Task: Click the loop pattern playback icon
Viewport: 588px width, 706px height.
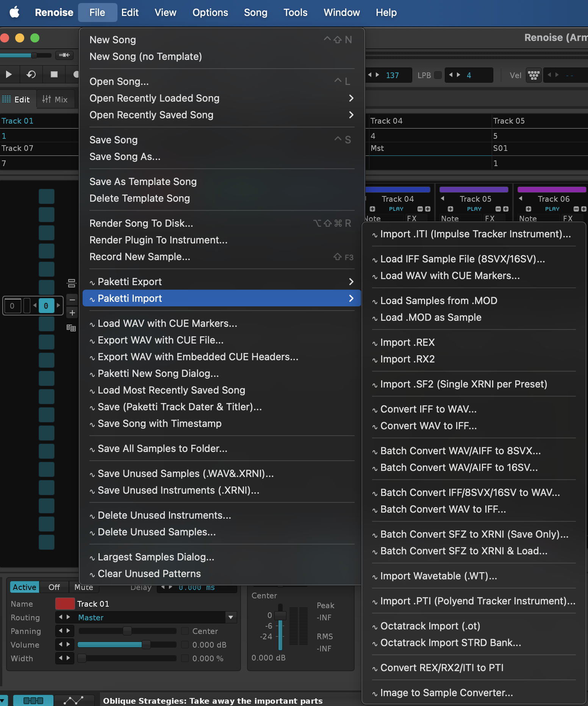Action: [x=31, y=74]
